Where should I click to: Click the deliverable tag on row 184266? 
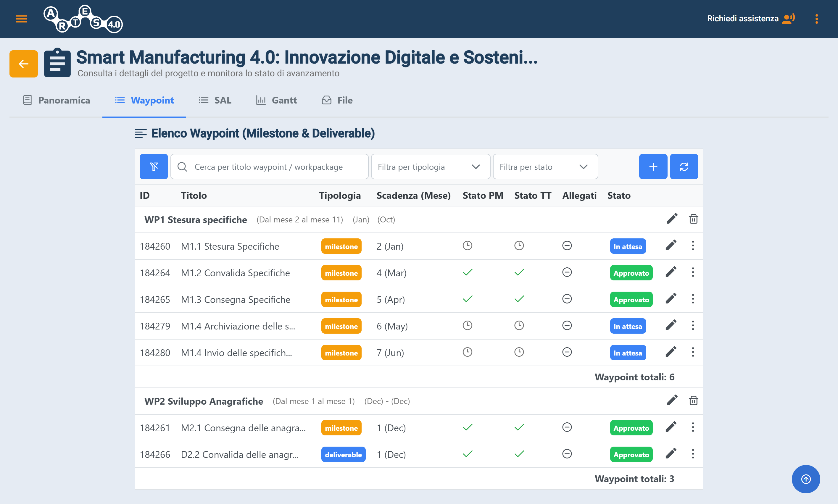click(343, 454)
